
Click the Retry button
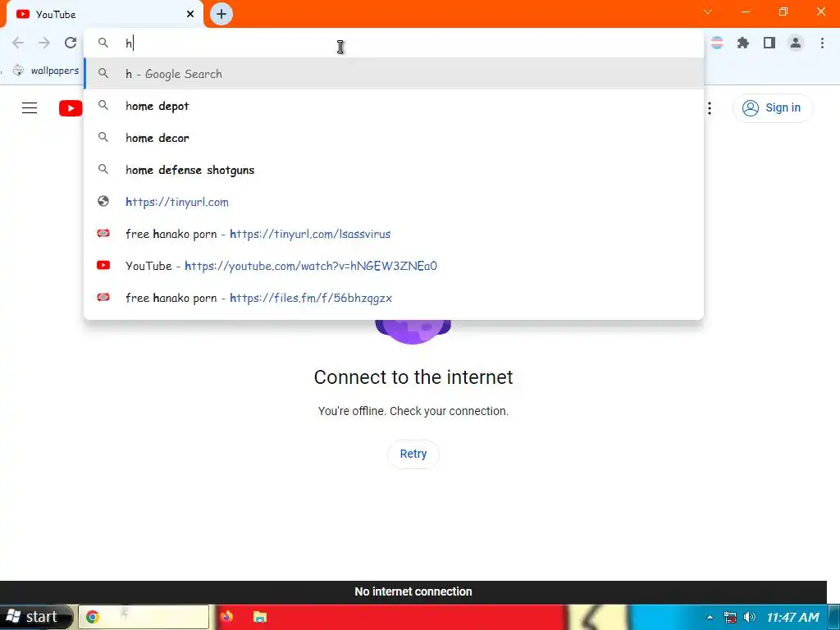coord(413,454)
